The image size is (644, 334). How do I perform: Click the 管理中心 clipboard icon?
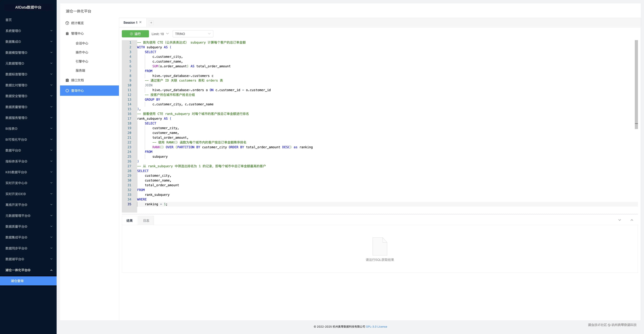point(67,33)
